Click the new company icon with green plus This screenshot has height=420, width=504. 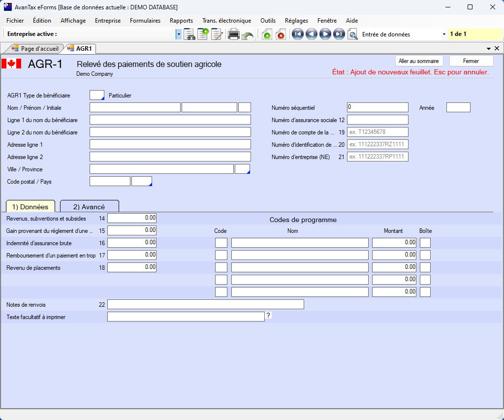coord(203,34)
